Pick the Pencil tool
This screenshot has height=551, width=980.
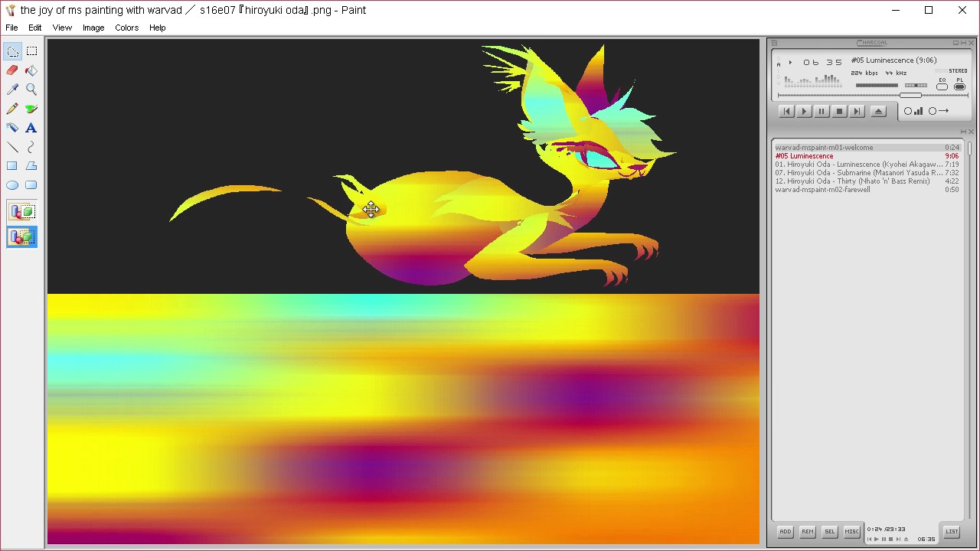(x=12, y=109)
